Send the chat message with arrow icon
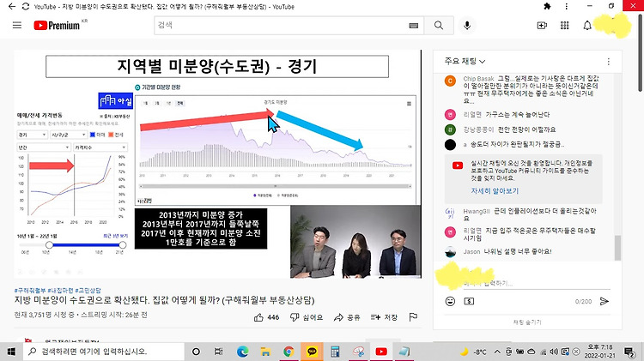The height and width of the screenshot is (361, 644). pyautogui.click(x=605, y=301)
